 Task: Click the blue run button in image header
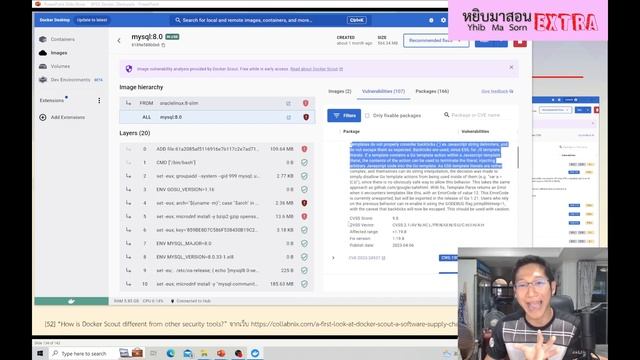[491, 43]
